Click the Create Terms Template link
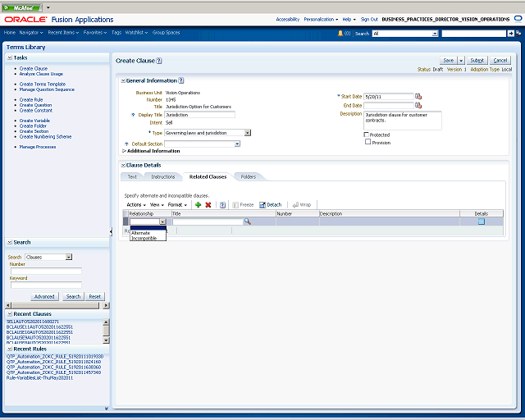 [43, 84]
